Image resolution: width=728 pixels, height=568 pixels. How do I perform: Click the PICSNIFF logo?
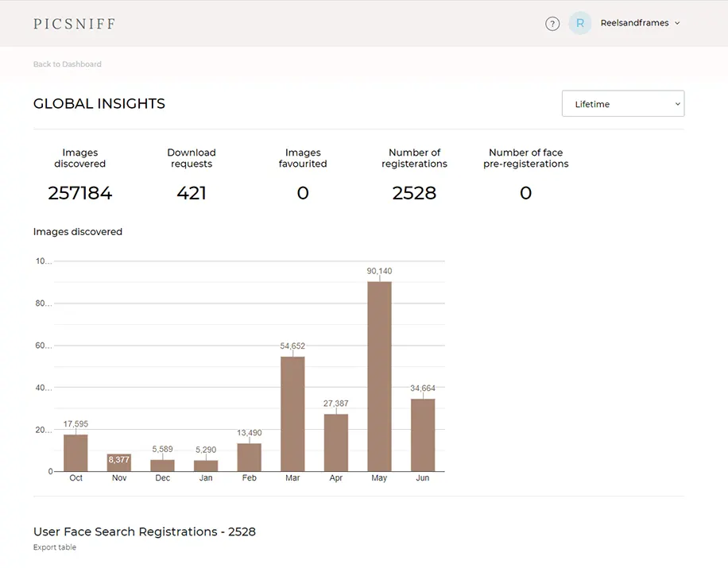click(x=74, y=24)
